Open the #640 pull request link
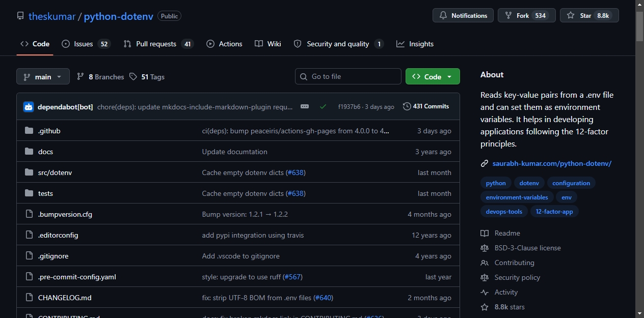The height and width of the screenshot is (318, 644). [323, 298]
